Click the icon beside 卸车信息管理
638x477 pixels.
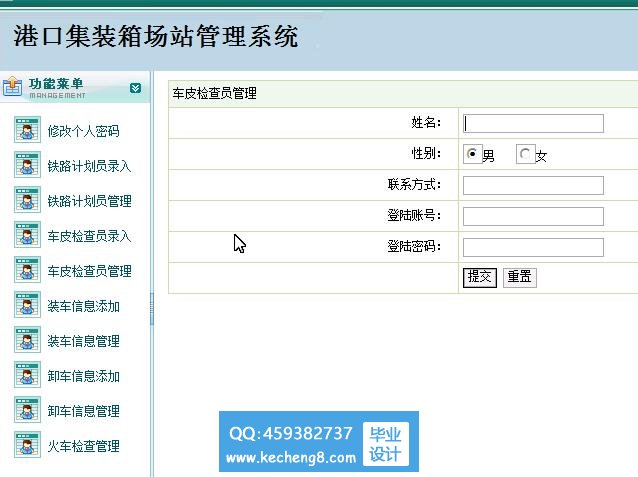pos(27,410)
